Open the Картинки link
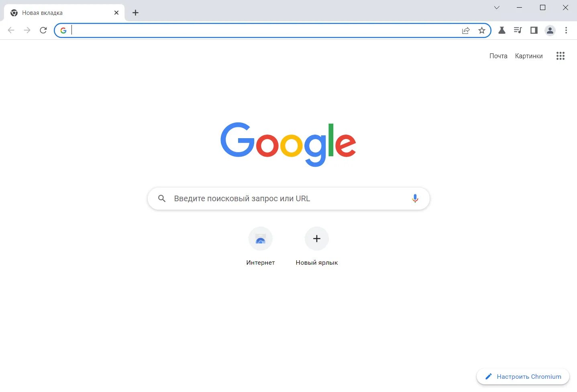The width and height of the screenshot is (577, 392). pos(529,56)
